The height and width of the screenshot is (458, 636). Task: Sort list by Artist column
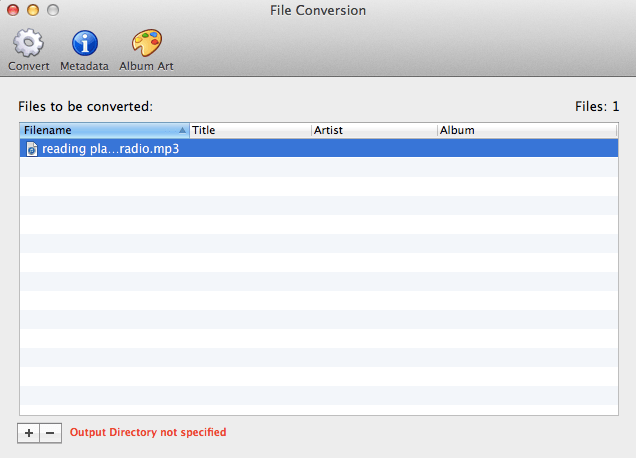pyautogui.click(x=374, y=130)
